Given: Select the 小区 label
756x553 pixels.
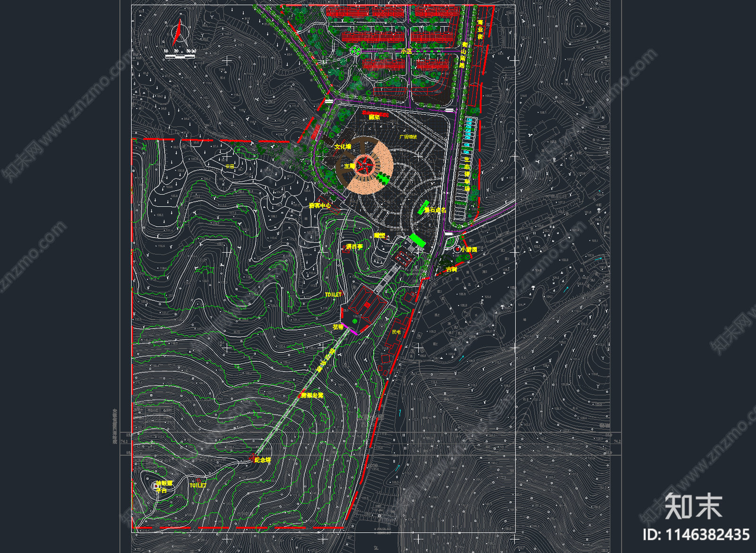Looking at the screenshot, I should [406, 51].
